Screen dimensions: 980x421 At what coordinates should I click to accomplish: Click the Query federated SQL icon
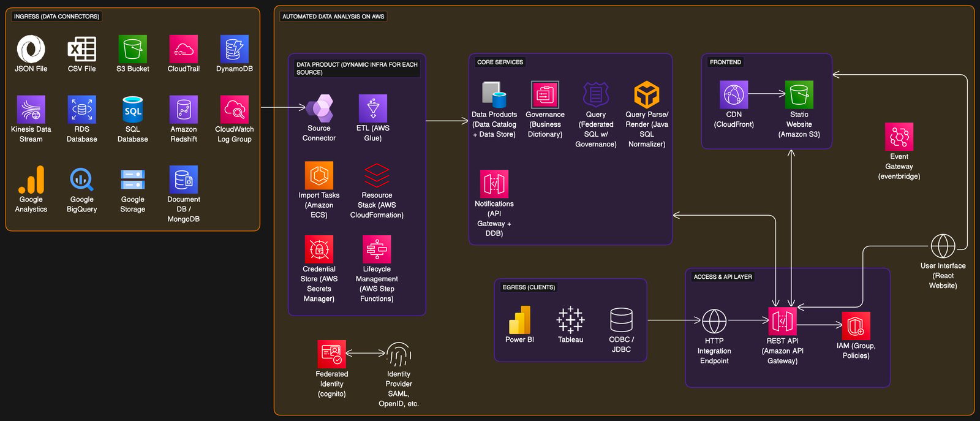(x=595, y=95)
